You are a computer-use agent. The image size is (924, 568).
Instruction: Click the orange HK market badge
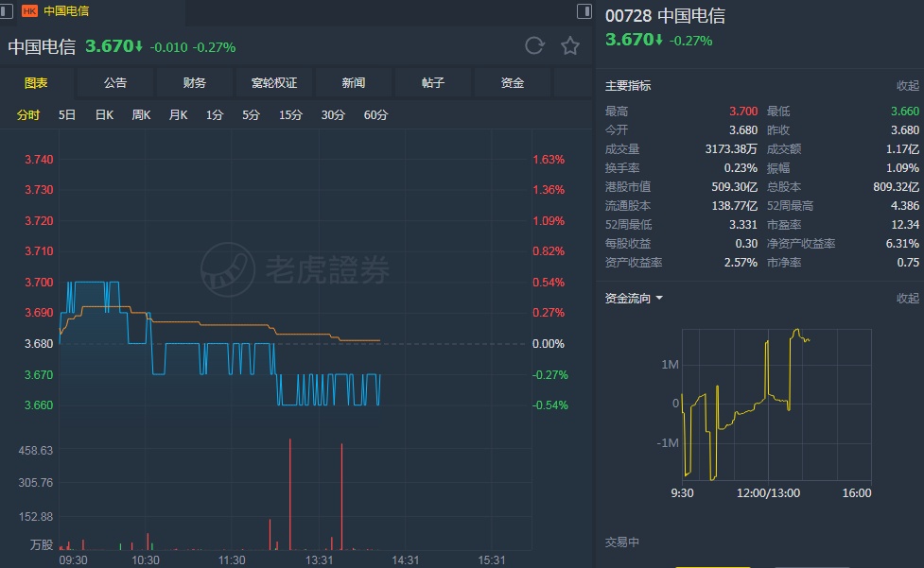click(29, 11)
